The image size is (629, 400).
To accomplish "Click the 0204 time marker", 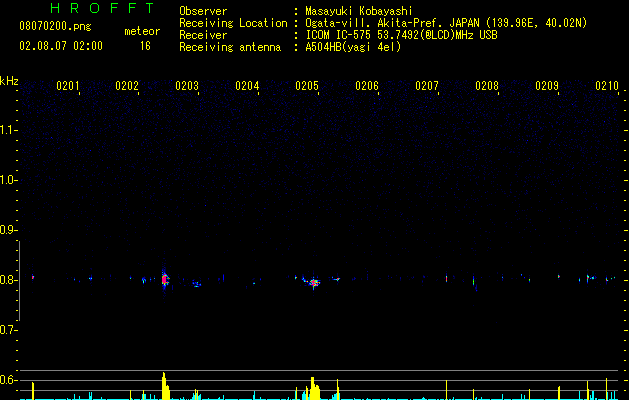I will click(247, 86).
